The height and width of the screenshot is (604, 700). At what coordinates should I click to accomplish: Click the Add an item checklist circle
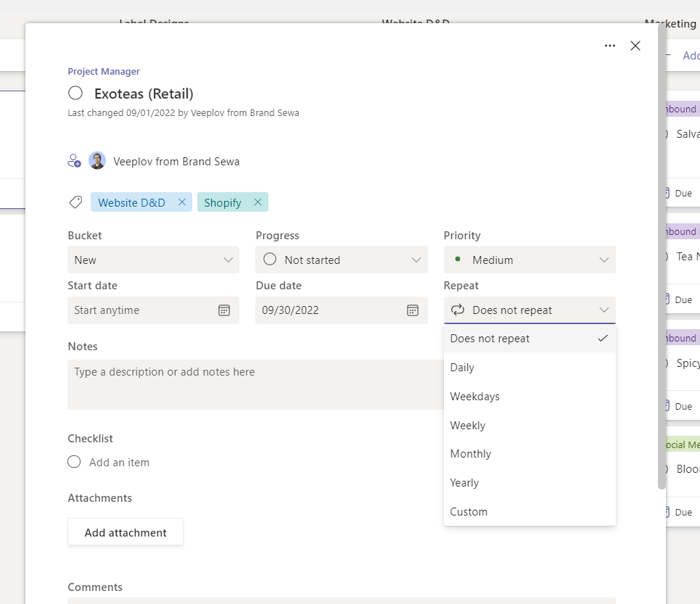click(74, 462)
